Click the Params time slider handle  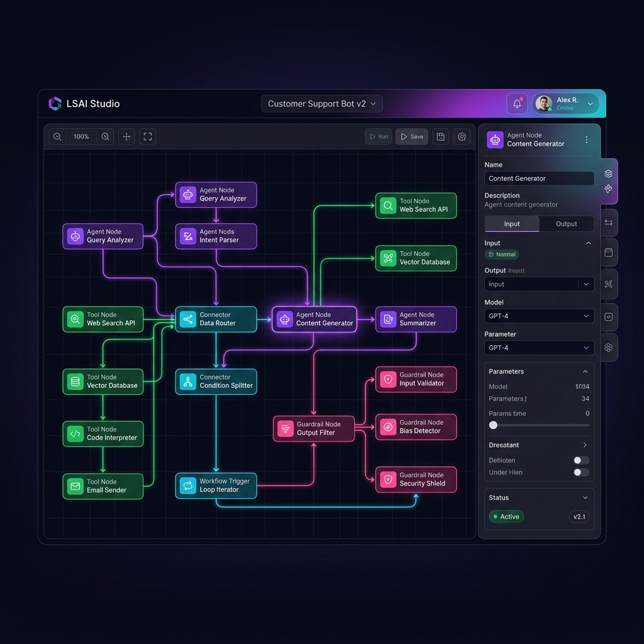(x=493, y=425)
